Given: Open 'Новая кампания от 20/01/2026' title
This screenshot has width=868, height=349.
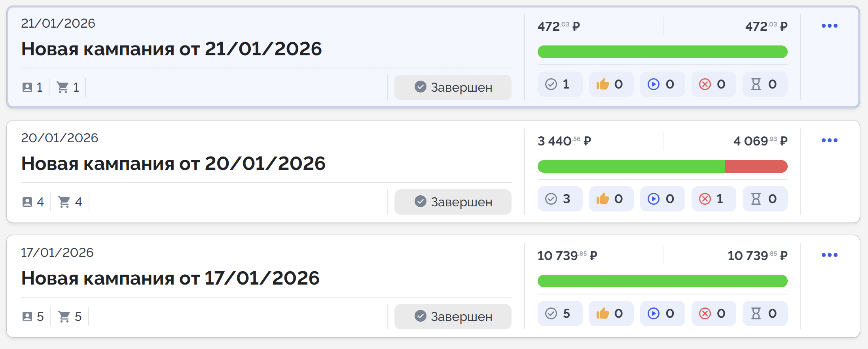Looking at the screenshot, I should click(173, 164).
